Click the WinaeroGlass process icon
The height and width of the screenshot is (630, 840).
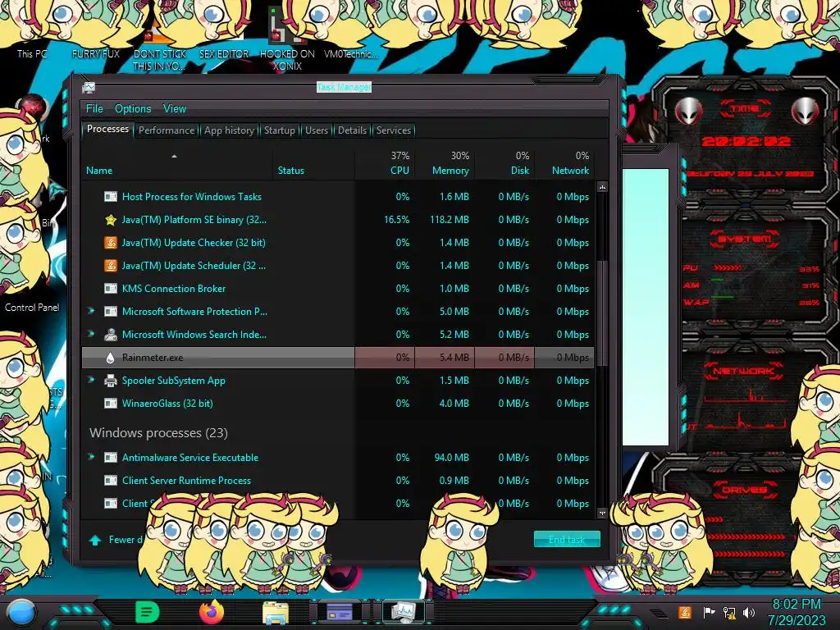coord(111,404)
